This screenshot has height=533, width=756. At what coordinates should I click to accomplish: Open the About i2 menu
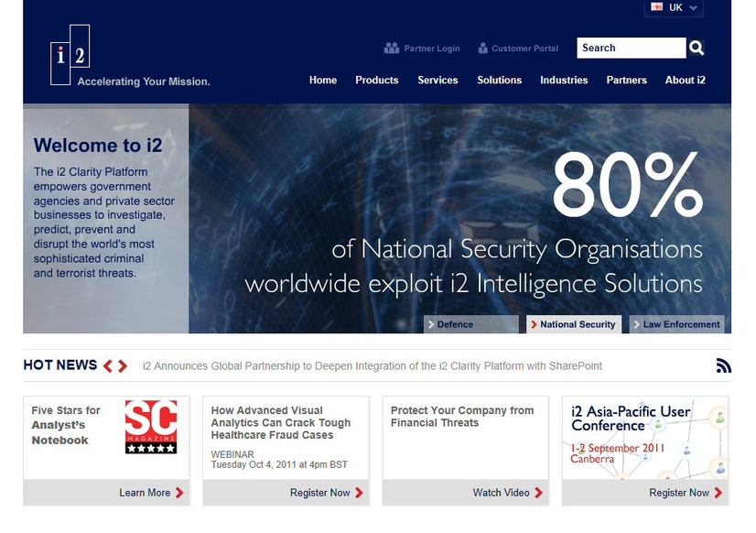coord(686,80)
